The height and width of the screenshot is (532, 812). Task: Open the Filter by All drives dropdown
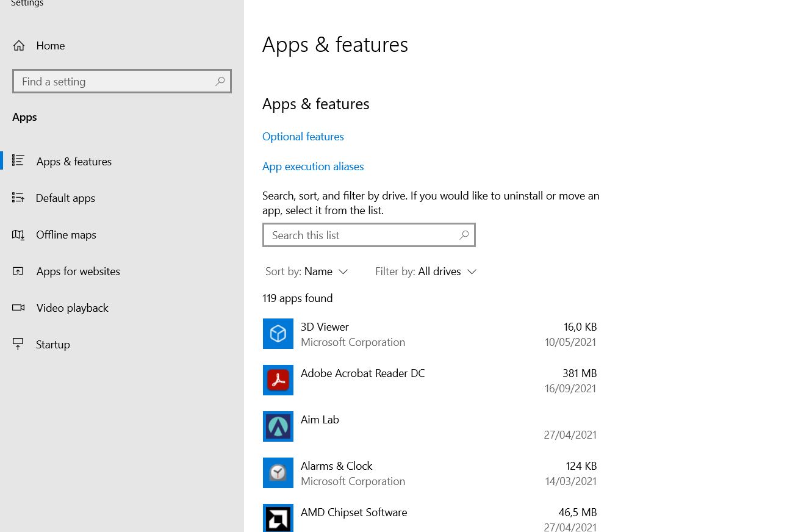point(426,271)
